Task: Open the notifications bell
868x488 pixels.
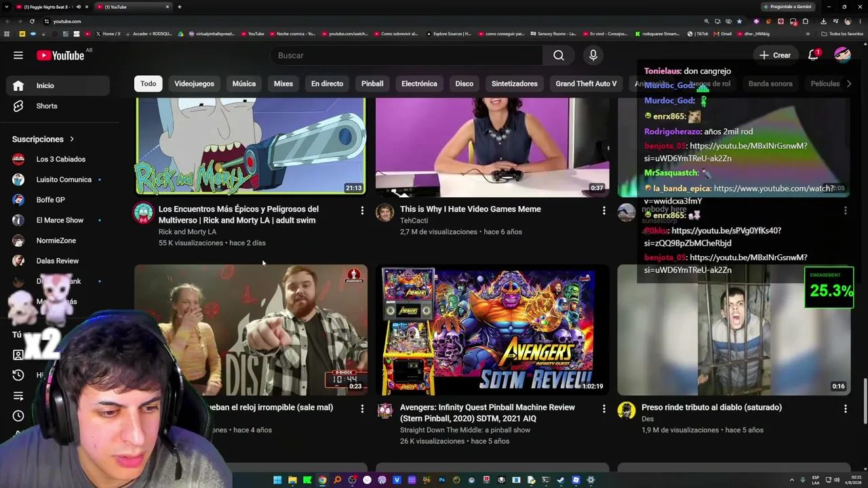Action: (813, 56)
